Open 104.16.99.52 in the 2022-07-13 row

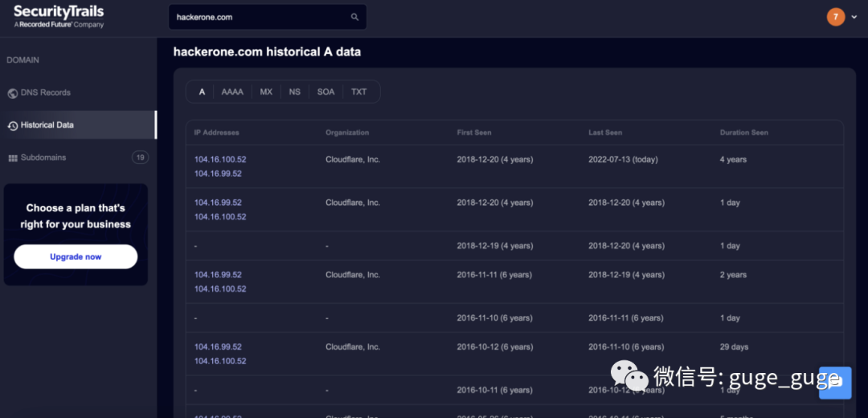pos(218,174)
